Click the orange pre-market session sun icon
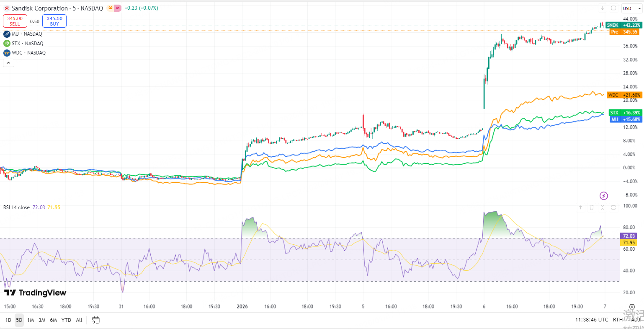 (110, 8)
